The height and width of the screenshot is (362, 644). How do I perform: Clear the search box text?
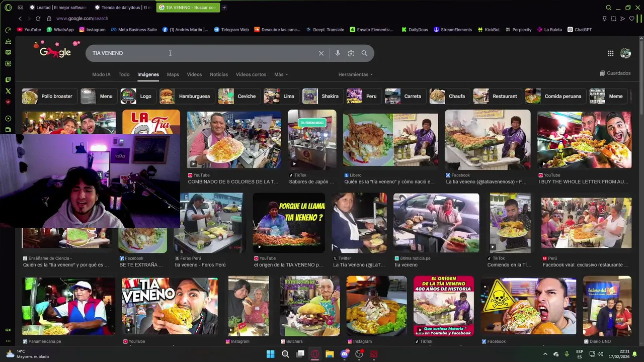pyautogui.click(x=321, y=53)
